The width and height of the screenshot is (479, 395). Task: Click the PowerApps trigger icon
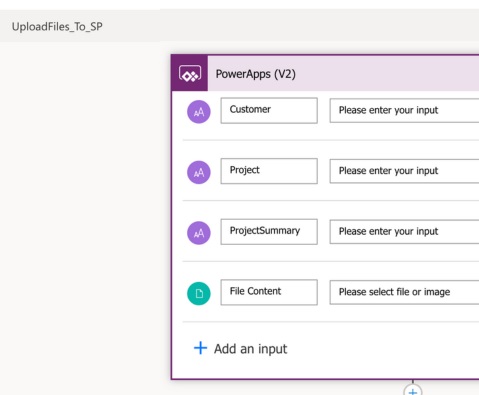tap(190, 73)
